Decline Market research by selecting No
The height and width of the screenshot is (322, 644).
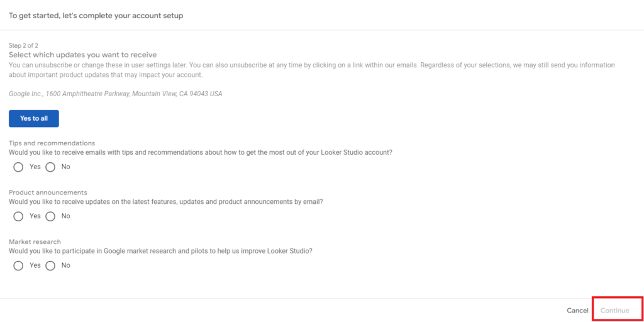50,265
